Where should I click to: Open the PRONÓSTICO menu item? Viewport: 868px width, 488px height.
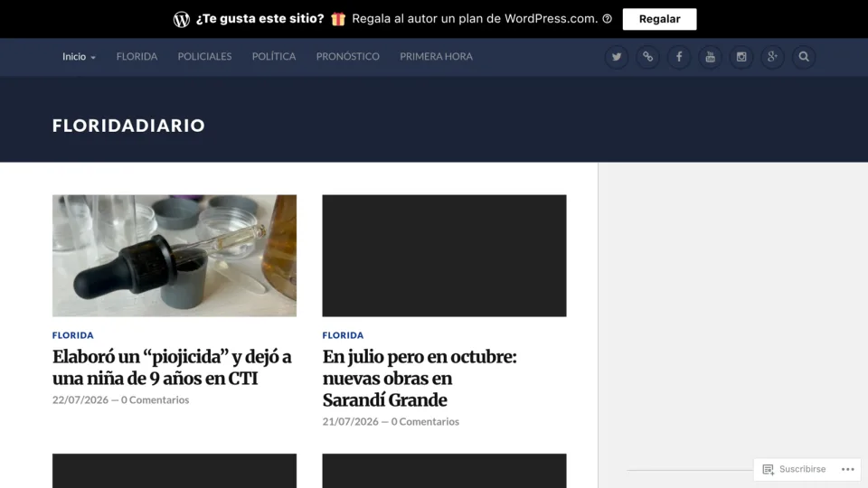tap(347, 56)
